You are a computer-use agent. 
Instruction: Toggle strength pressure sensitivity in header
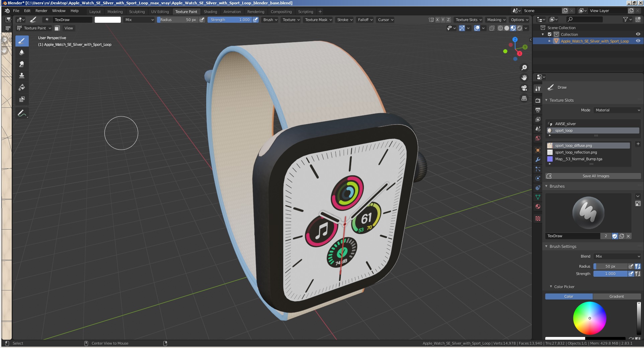click(255, 20)
